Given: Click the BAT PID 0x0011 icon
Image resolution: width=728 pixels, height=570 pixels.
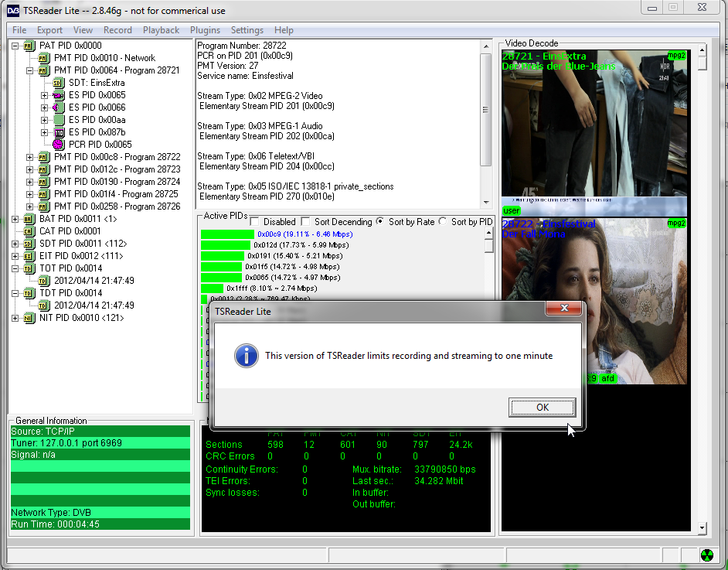Looking at the screenshot, I should tap(29, 219).
